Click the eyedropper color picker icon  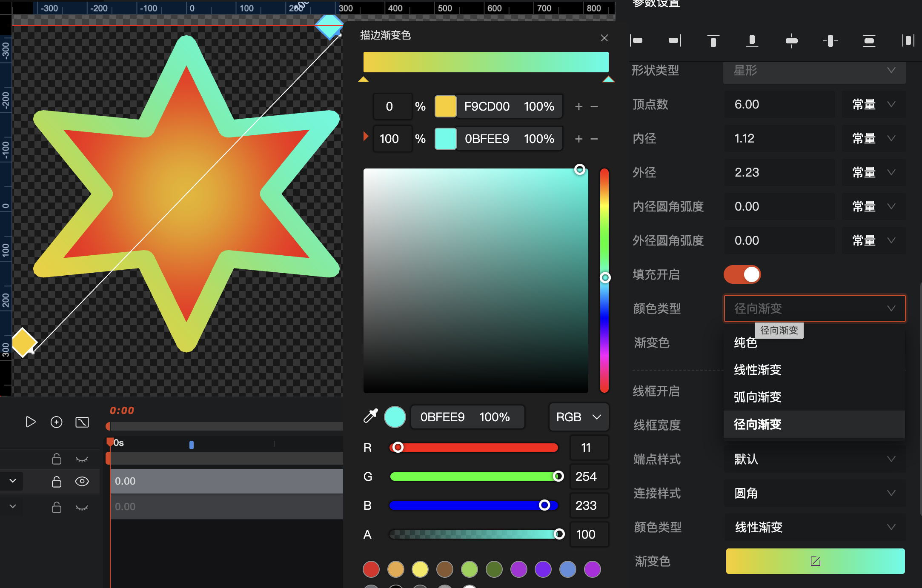tap(370, 416)
